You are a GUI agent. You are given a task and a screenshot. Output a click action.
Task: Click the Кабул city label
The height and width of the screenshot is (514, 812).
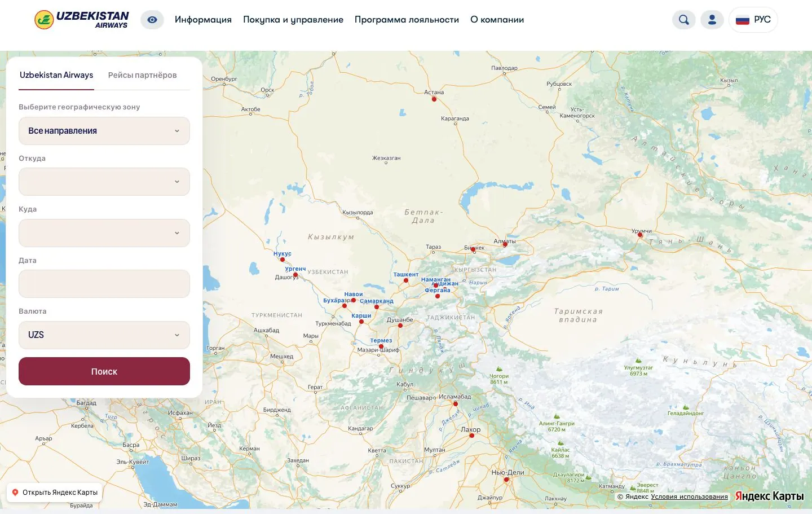[405, 384]
